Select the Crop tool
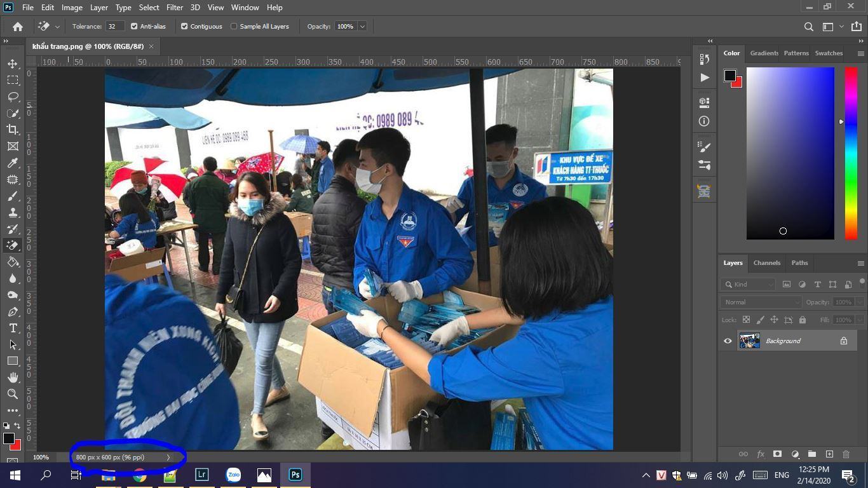The width and height of the screenshot is (868, 488). tap(13, 130)
